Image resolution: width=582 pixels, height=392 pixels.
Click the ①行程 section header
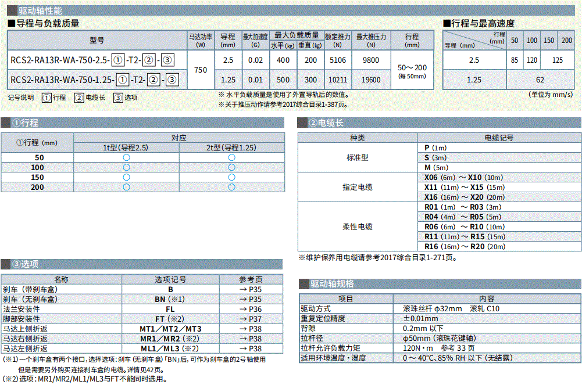click(142, 123)
